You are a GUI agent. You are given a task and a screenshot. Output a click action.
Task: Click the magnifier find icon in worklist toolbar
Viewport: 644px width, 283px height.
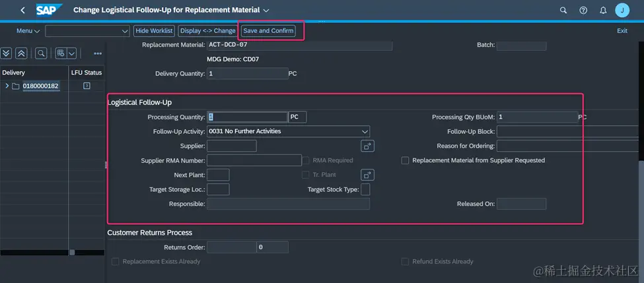pyautogui.click(x=41, y=53)
